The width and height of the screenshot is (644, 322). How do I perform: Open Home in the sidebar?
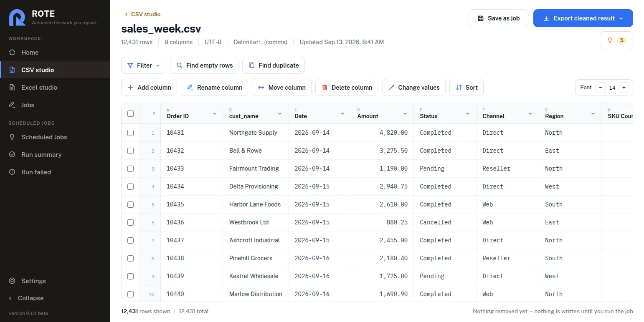click(x=55, y=53)
